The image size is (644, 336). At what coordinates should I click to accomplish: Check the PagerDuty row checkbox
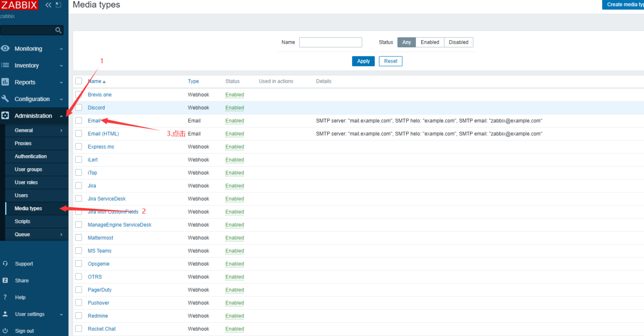pyautogui.click(x=79, y=290)
